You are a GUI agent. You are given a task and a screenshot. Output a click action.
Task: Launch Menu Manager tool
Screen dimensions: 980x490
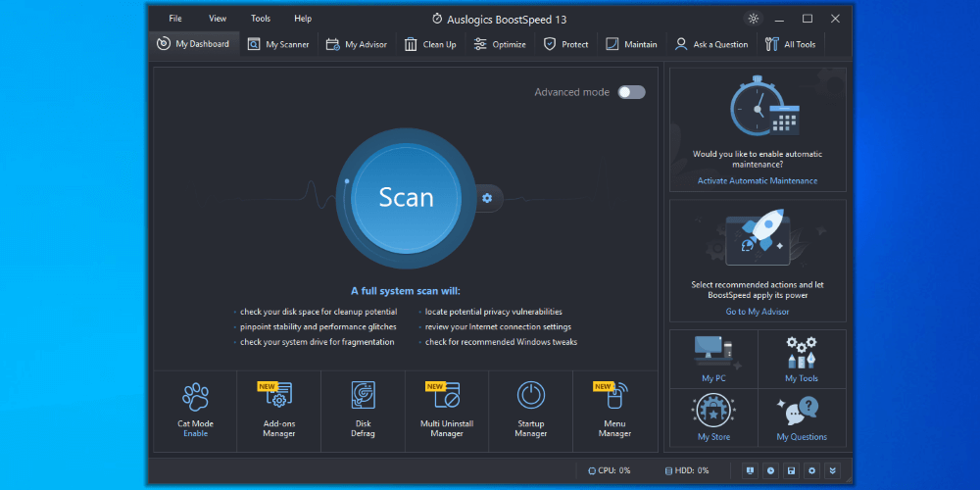click(x=615, y=411)
